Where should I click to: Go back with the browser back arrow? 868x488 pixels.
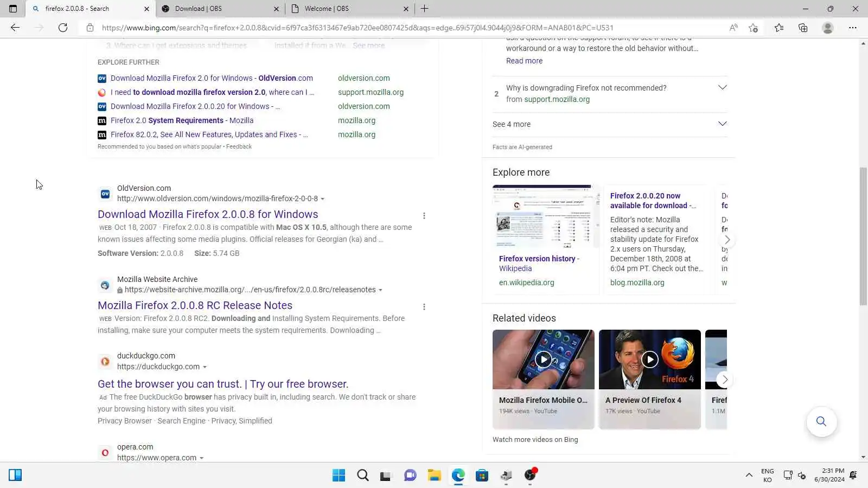point(15,28)
